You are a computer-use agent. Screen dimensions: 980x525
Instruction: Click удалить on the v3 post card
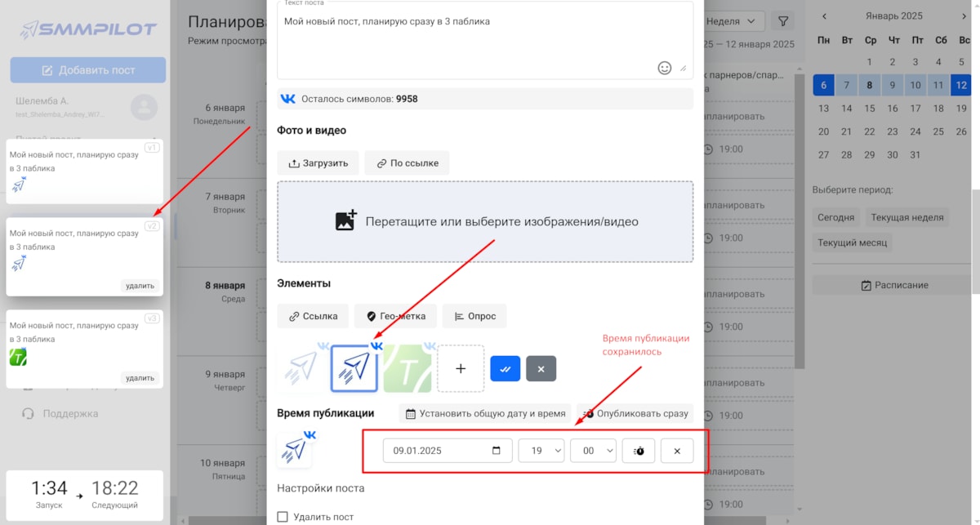coord(140,378)
